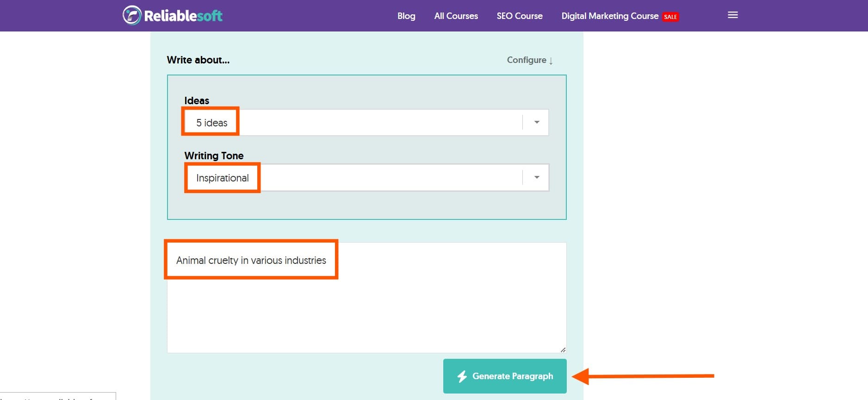Open the Ideas dropdown arrow
Screen dimensions: 868x400
click(x=537, y=122)
